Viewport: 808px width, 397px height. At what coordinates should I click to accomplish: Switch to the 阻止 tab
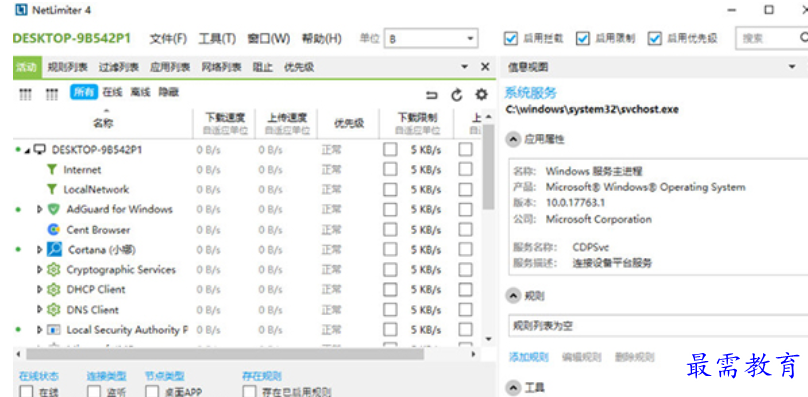pyautogui.click(x=262, y=67)
